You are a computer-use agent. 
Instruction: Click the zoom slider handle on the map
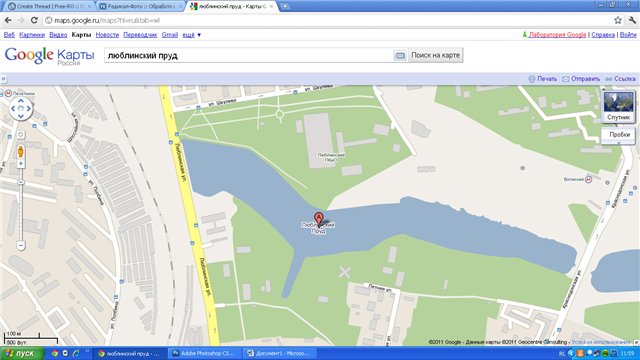coord(21,182)
